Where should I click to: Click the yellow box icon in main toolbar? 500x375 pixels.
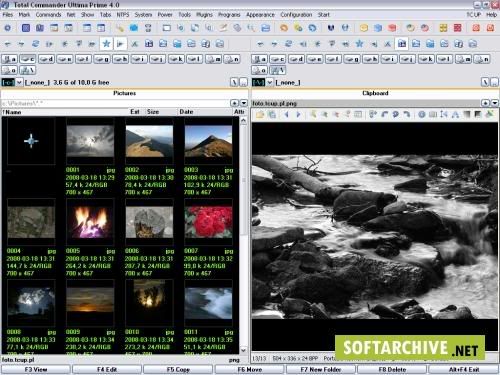[x=364, y=28]
